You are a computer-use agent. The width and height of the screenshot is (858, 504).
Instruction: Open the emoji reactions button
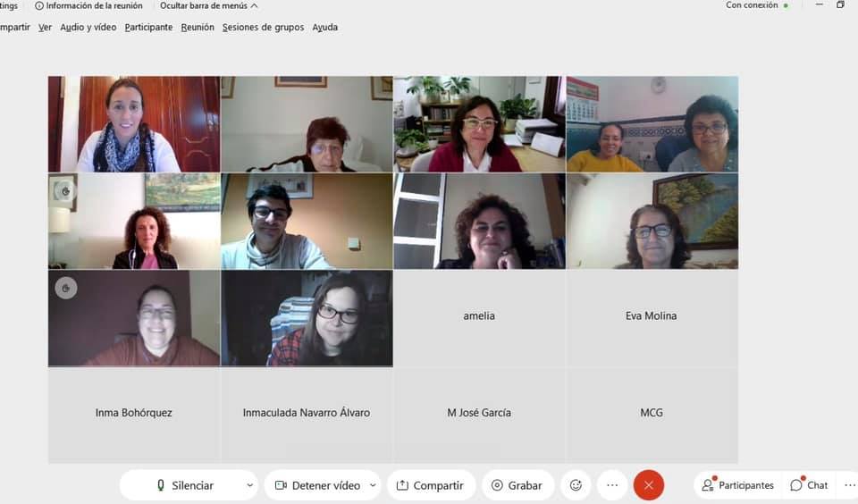[576, 485]
